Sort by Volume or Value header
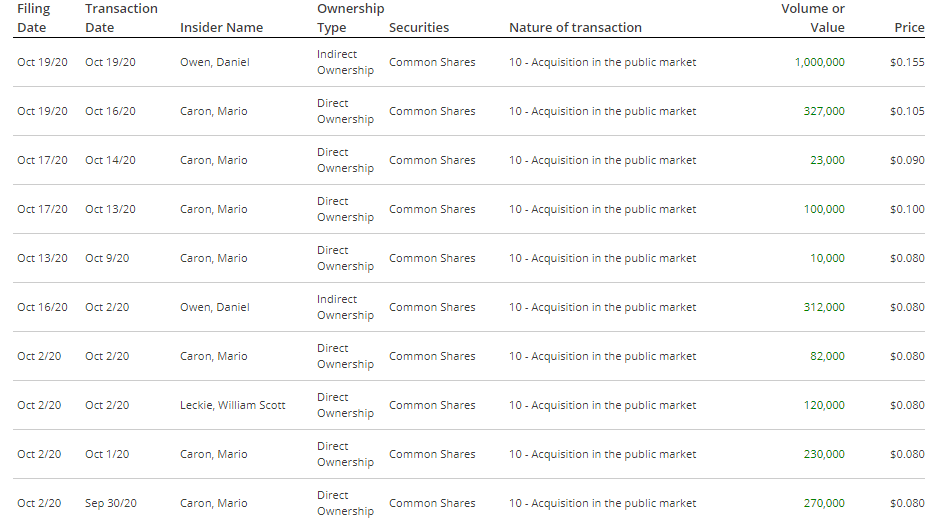 tap(812, 18)
